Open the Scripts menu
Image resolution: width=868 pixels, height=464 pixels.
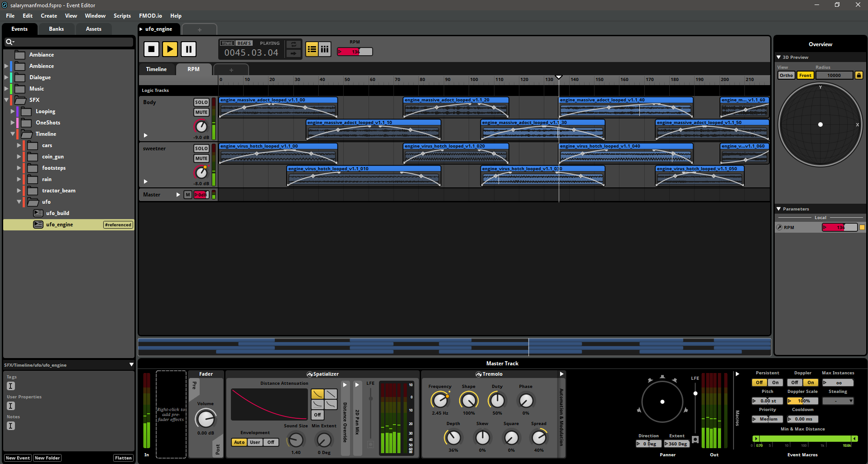point(122,16)
